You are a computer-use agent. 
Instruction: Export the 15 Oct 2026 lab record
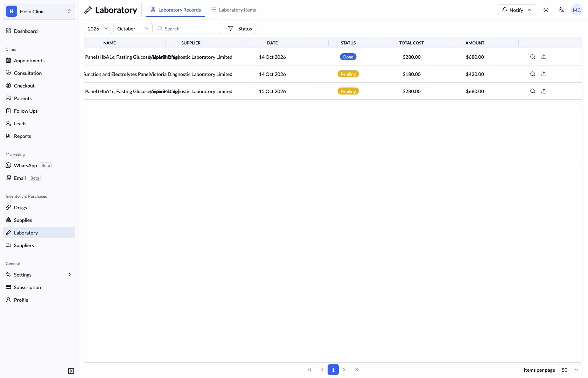(544, 91)
